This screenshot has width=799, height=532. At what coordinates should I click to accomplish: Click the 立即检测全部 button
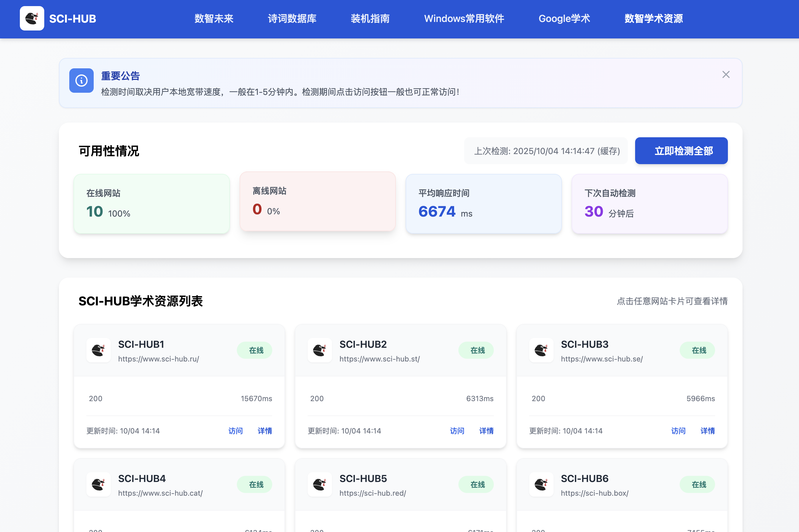681,151
